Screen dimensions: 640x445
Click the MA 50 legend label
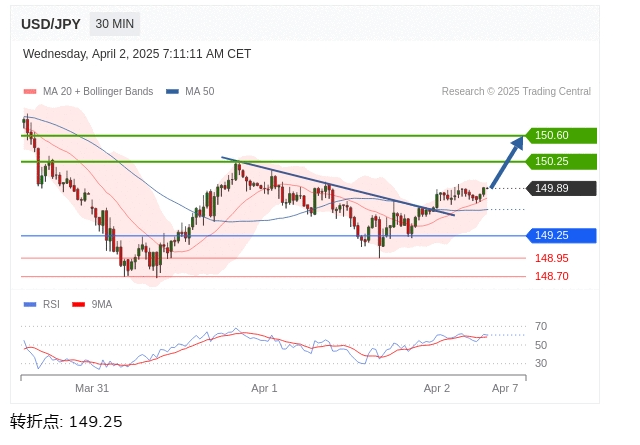(200, 91)
